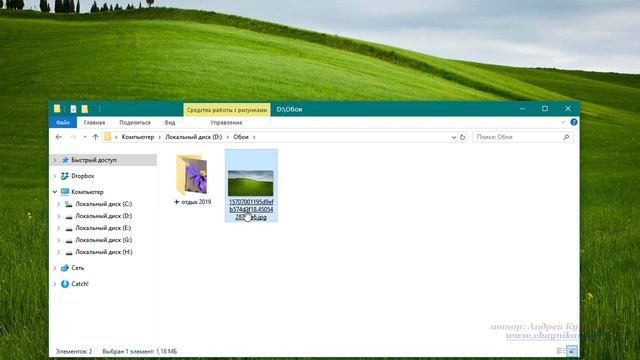
Task: Open the Вид ribbon tab
Action: click(x=170, y=122)
